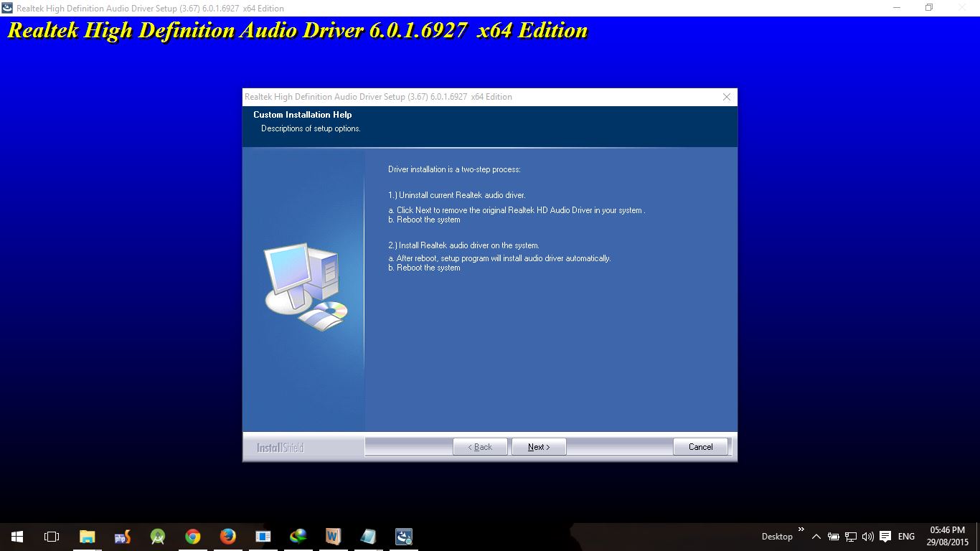Close the Realtek setup dialog with X
Screen dimensions: 980x551
[x=727, y=97]
